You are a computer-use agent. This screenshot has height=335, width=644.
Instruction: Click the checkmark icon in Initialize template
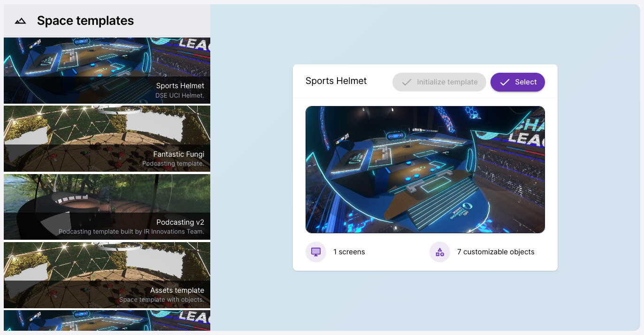click(406, 82)
